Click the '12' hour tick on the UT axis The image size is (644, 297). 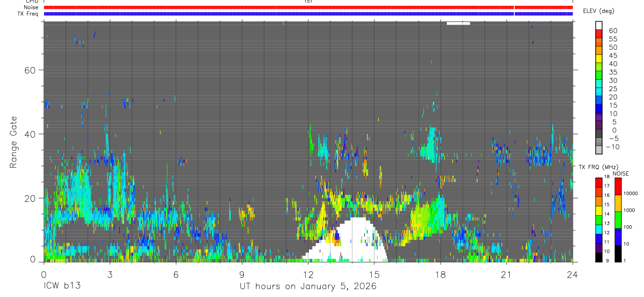308,273
